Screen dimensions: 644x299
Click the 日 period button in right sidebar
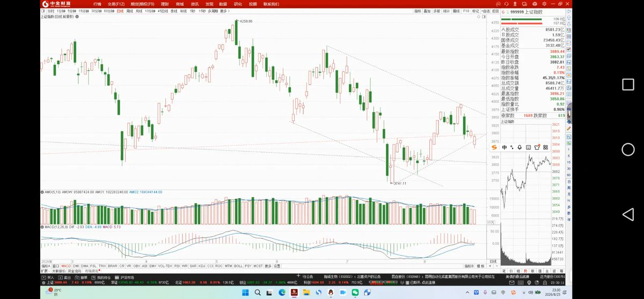569,181
